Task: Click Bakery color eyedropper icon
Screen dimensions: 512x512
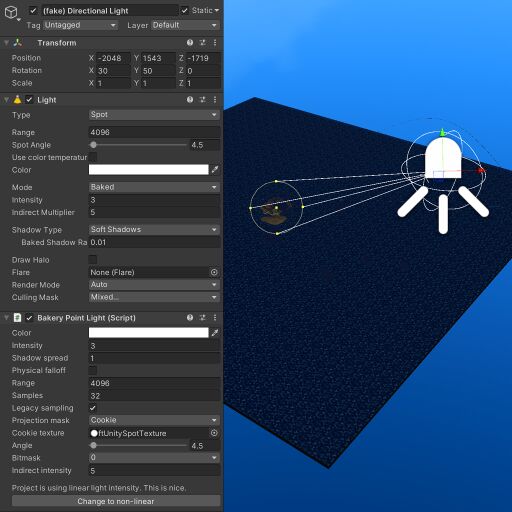Action: (215, 332)
